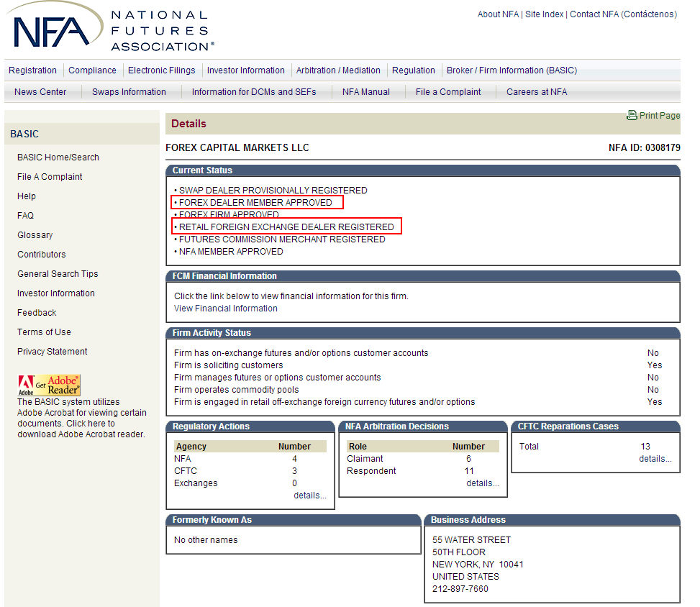Click the Details page heading
700x607 pixels.
188,124
